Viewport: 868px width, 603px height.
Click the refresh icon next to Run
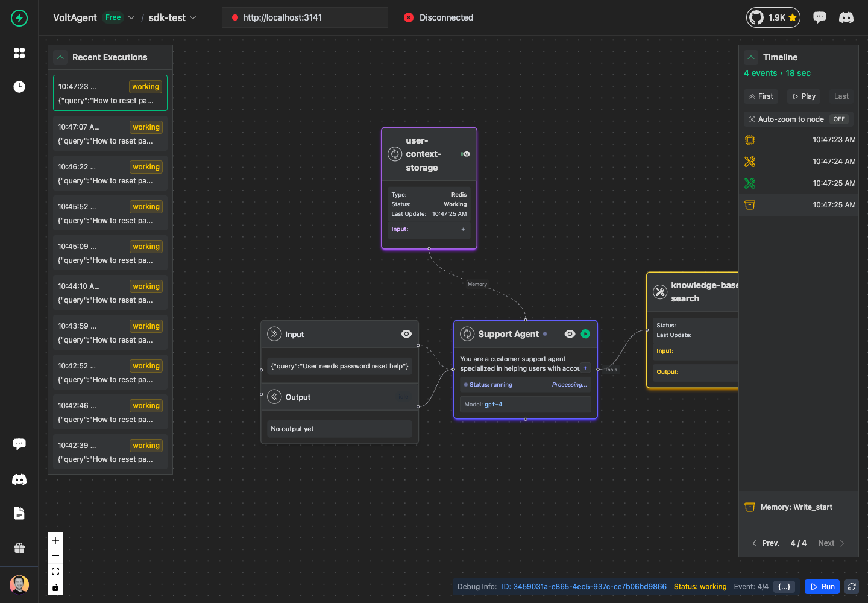tap(852, 587)
